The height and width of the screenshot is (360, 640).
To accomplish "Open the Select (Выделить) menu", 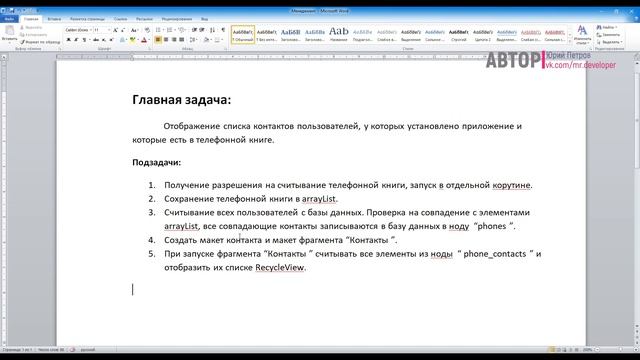I will [609, 42].
